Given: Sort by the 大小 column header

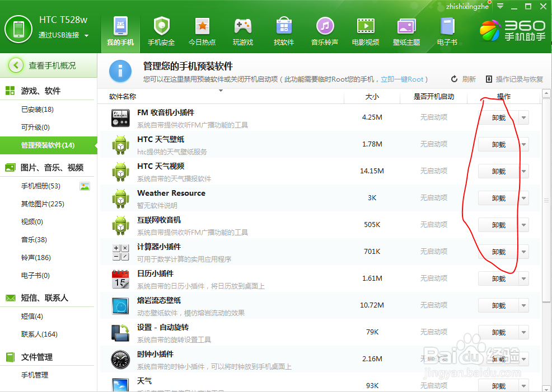Looking at the screenshot, I should (372, 97).
